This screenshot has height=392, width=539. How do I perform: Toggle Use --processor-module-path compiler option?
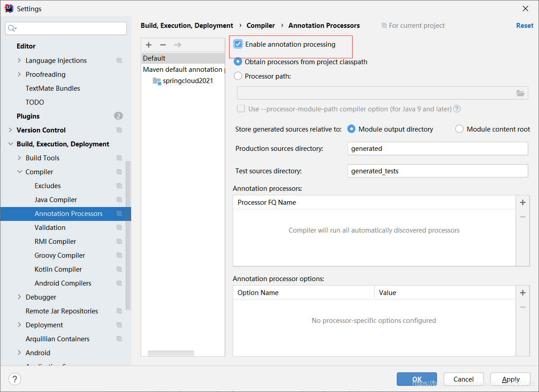(x=241, y=109)
